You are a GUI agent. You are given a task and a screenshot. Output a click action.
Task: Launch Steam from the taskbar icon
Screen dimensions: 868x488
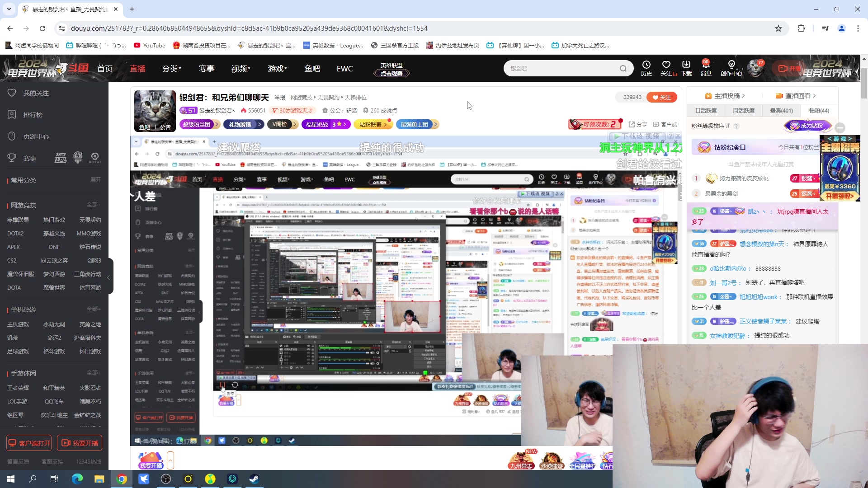[254, 479]
